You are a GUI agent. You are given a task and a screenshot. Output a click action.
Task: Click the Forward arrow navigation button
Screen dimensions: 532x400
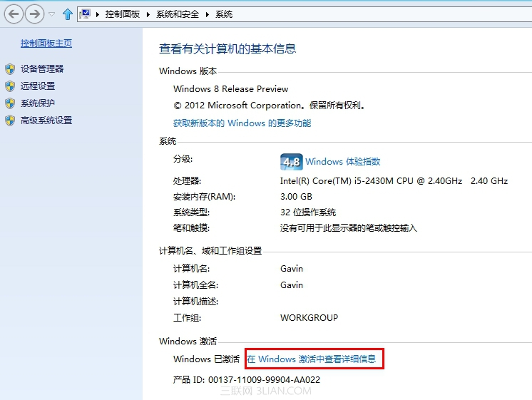(35, 14)
